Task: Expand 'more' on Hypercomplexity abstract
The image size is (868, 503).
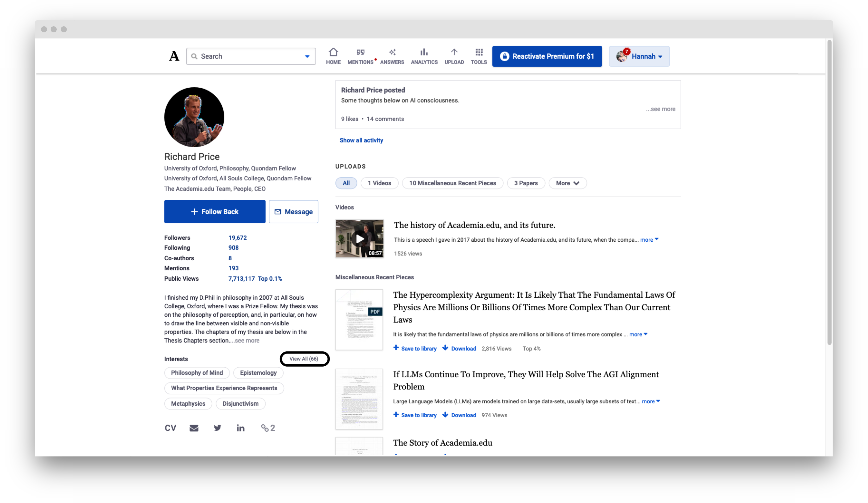Action: [x=638, y=334]
